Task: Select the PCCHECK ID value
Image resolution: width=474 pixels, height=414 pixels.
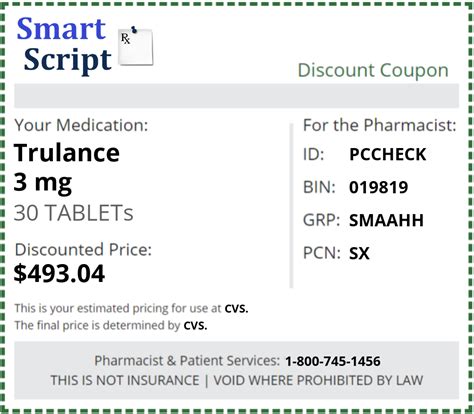Action: click(388, 154)
